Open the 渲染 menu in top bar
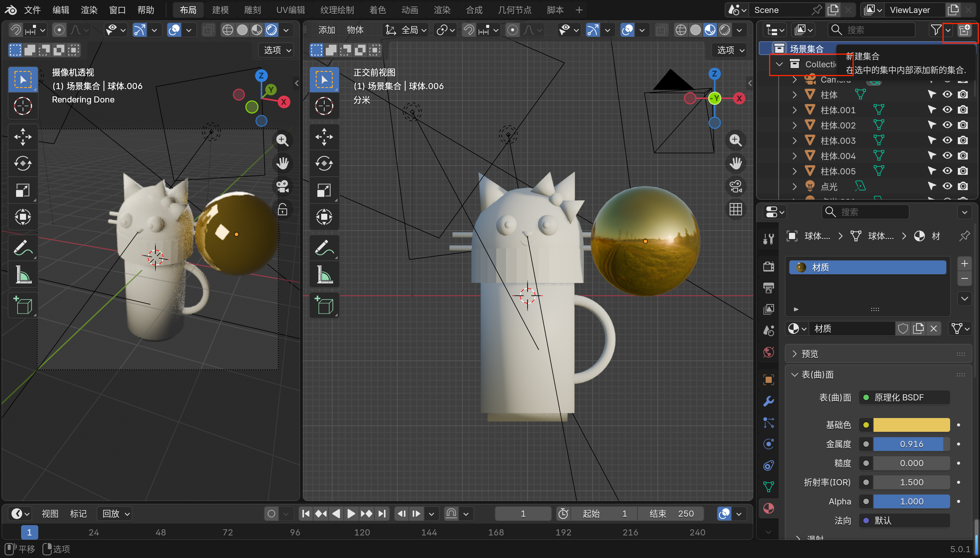Image resolution: width=980 pixels, height=558 pixels. pos(89,10)
